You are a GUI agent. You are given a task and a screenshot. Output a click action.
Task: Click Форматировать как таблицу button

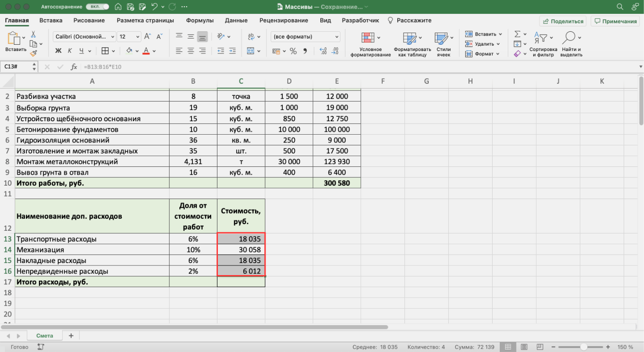(x=412, y=44)
